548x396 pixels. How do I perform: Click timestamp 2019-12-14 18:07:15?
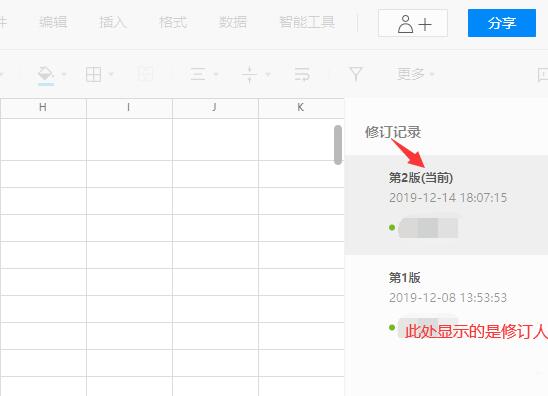tap(448, 197)
